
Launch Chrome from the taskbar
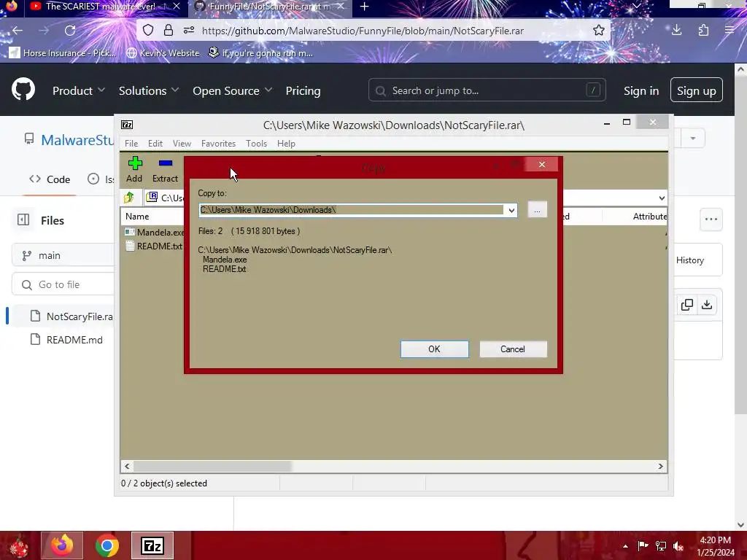107,545
